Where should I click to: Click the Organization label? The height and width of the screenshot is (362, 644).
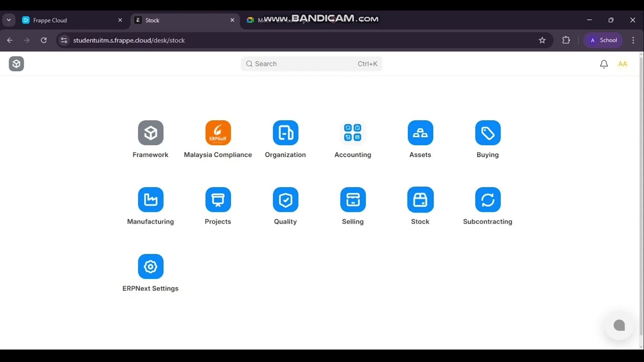tap(285, 155)
